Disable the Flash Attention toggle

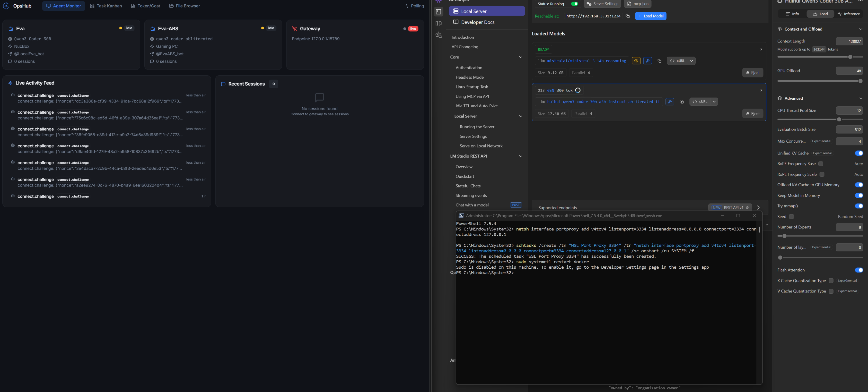click(x=859, y=270)
